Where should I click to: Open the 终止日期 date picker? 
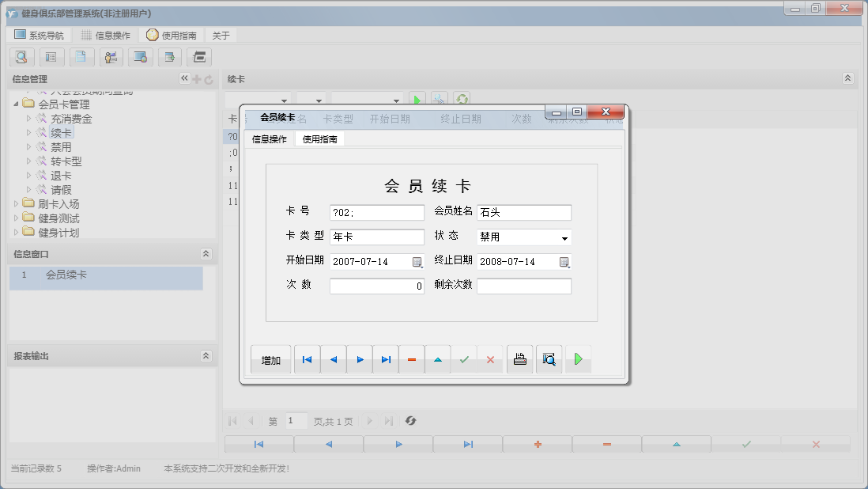point(565,261)
